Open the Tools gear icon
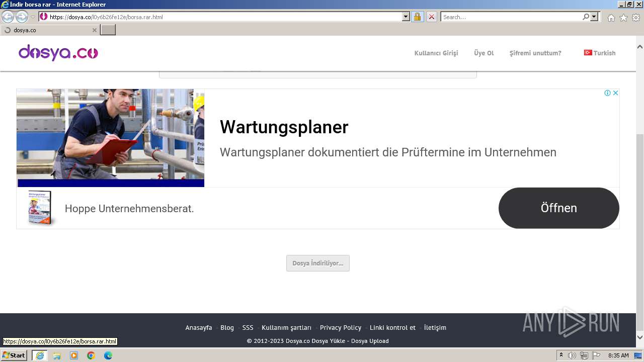The image size is (644, 362). click(636, 18)
